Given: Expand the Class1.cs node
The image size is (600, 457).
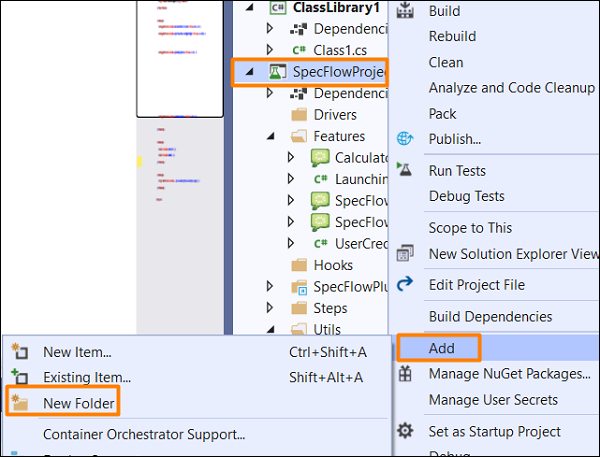Looking at the screenshot, I should click(x=270, y=50).
